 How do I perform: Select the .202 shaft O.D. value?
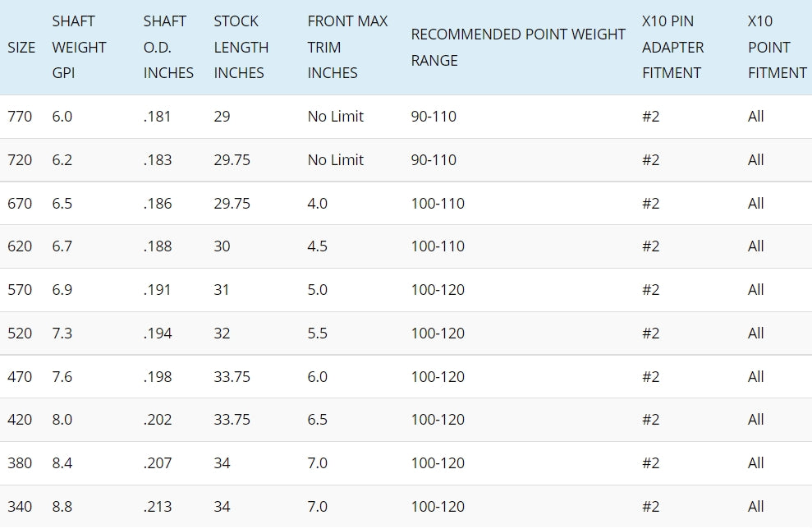point(158,420)
